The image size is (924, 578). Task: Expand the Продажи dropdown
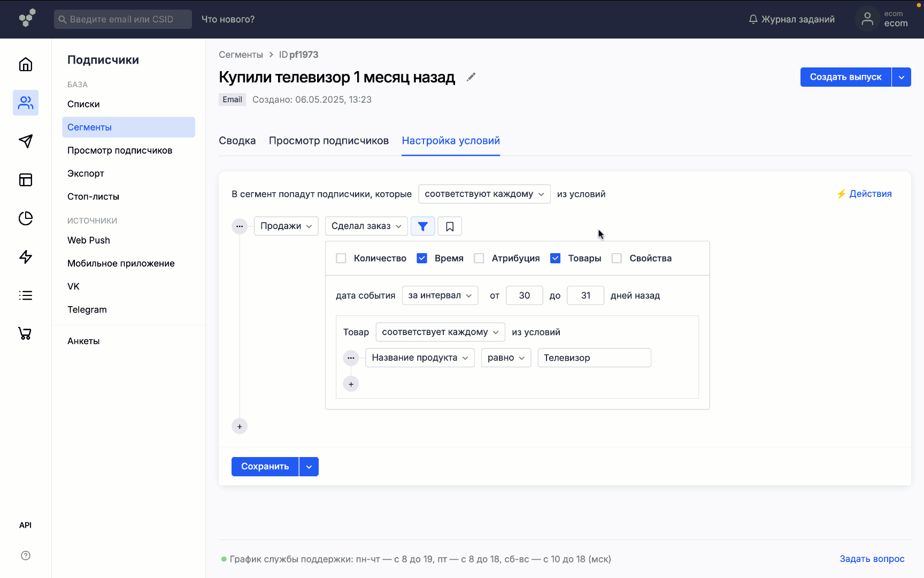(x=286, y=226)
